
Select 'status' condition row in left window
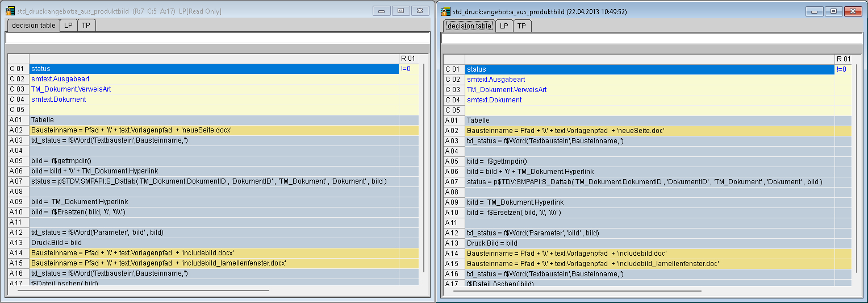[214, 69]
